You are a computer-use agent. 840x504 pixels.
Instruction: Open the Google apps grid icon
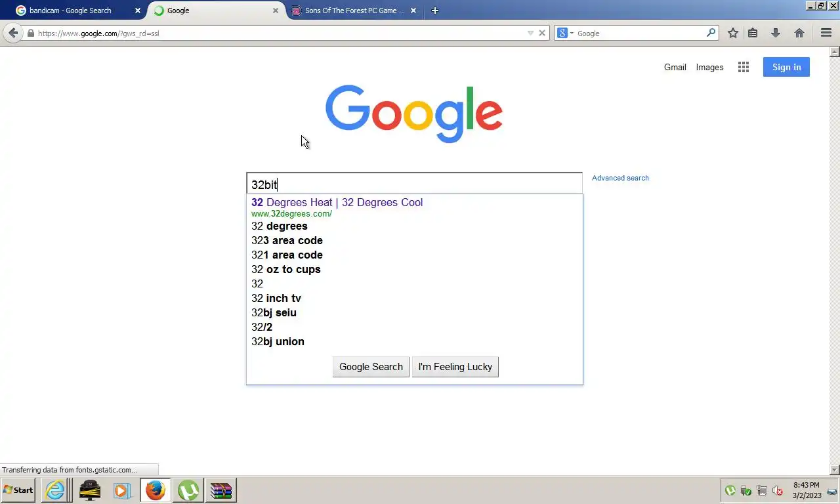coord(744,67)
